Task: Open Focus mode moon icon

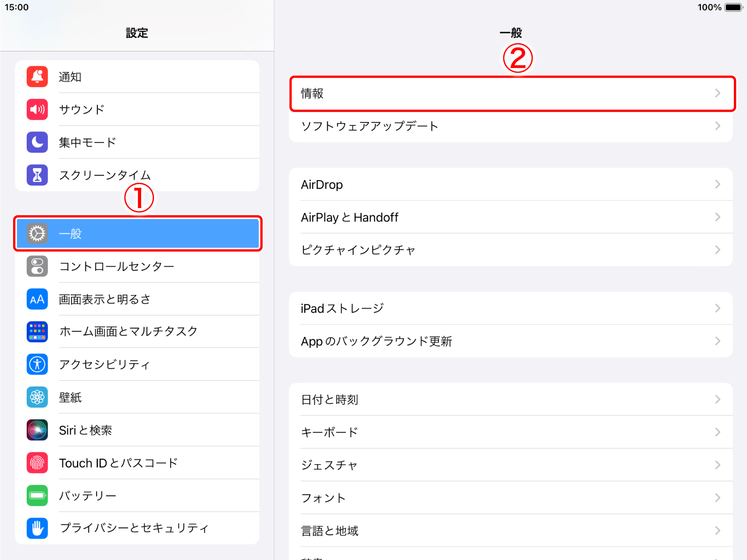Action: [37, 142]
